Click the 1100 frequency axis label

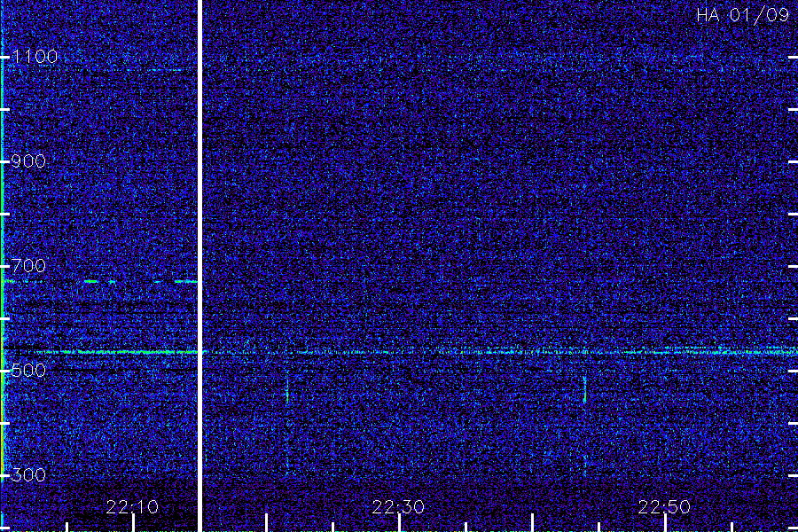(x=35, y=57)
